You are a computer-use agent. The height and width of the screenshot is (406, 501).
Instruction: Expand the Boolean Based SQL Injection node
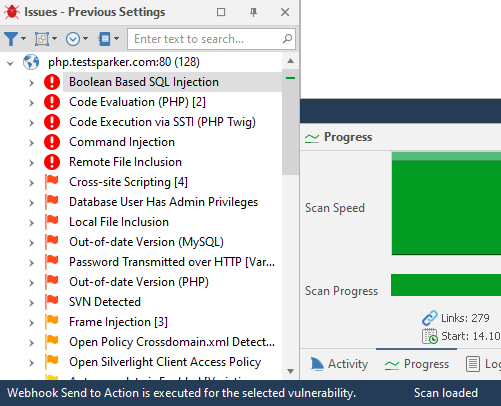tap(31, 83)
